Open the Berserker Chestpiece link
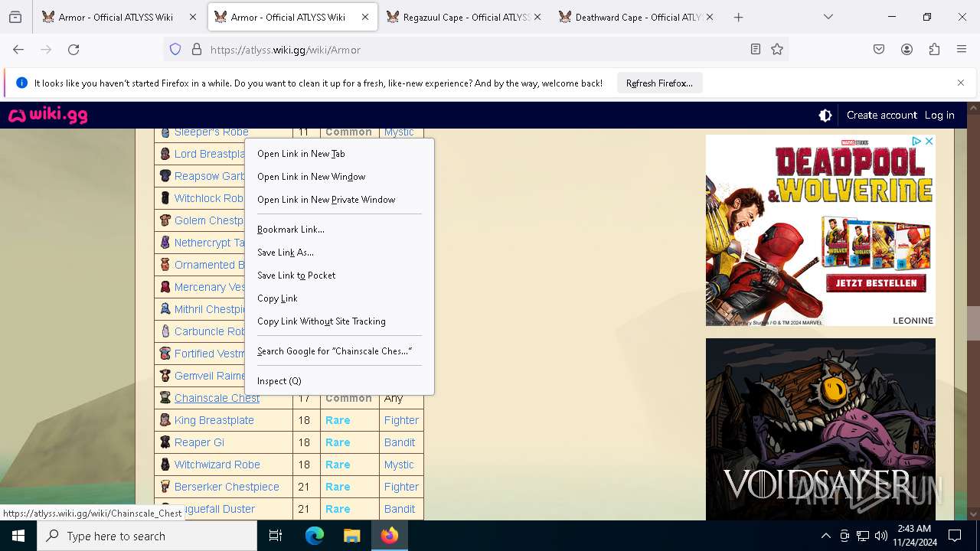The image size is (980, 551). coord(227,487)
